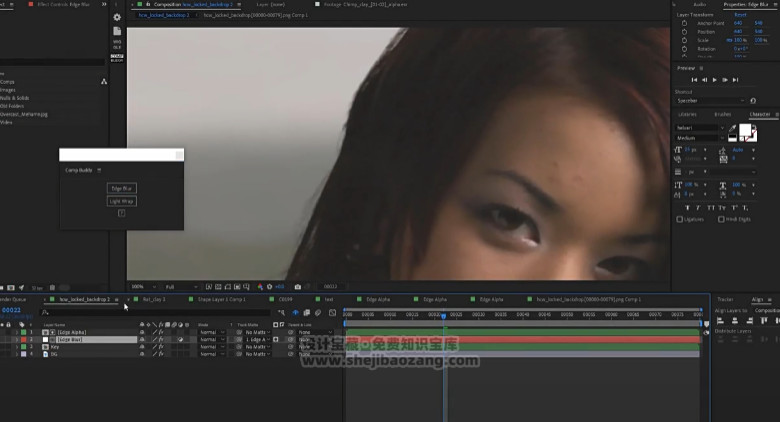780x422 pixels.
Task: Toggle Anchor Point stopwatch
Action: (x=684, y=23)
